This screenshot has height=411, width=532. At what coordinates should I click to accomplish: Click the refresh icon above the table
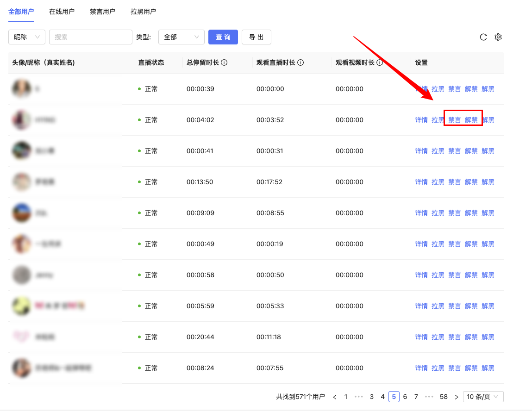pos(483,37)
